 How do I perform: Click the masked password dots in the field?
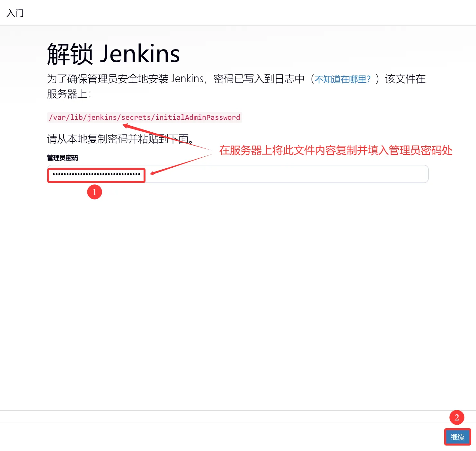tap(96, 174)
